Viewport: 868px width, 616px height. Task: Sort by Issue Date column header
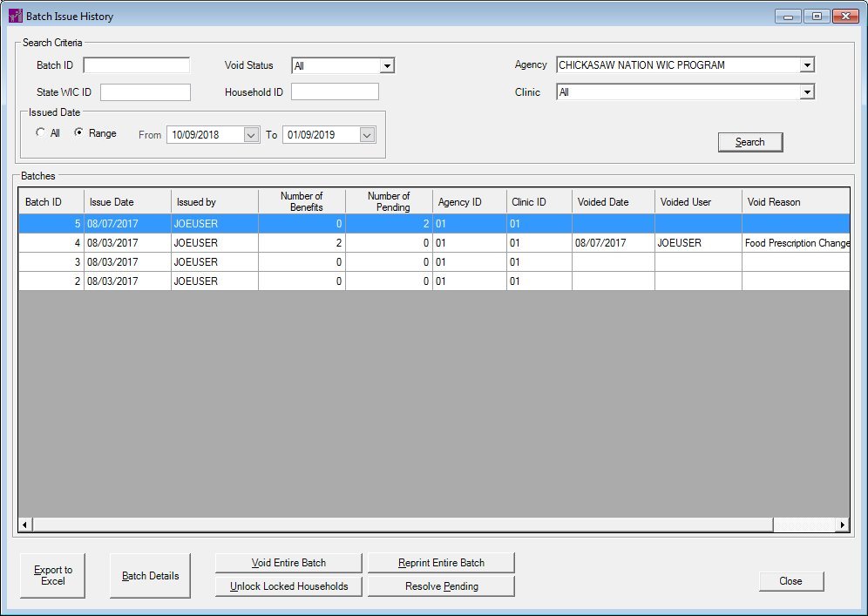(127, 201)
